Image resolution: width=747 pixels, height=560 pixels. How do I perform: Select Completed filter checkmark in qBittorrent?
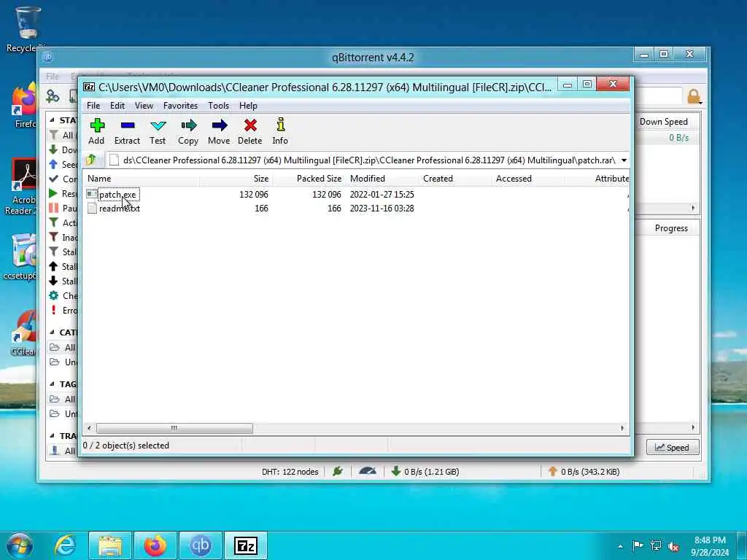54,179
